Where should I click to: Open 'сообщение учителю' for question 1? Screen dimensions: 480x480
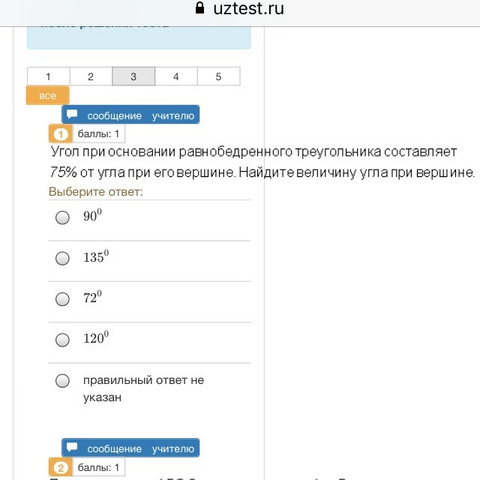pyautogui.click(x=131, y=115)
